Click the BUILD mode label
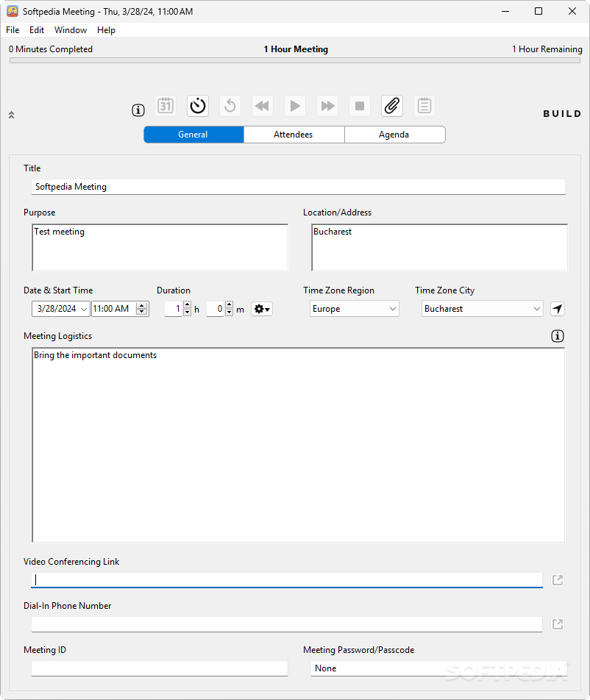The height and width of the screenshot is (700, 590). 562,114
